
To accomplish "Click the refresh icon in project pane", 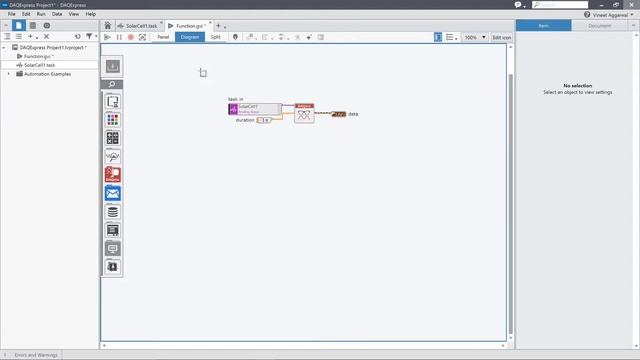I will pos(78,36).
